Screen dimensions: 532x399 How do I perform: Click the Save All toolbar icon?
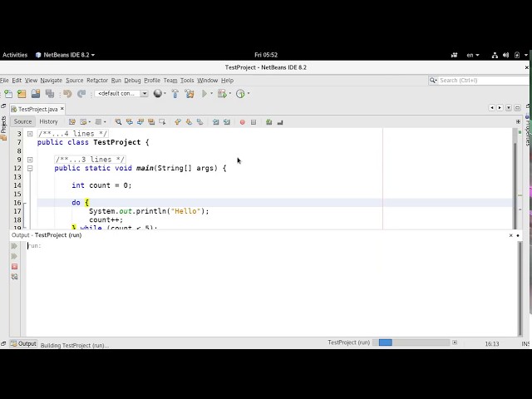click(x=50, y=94)
